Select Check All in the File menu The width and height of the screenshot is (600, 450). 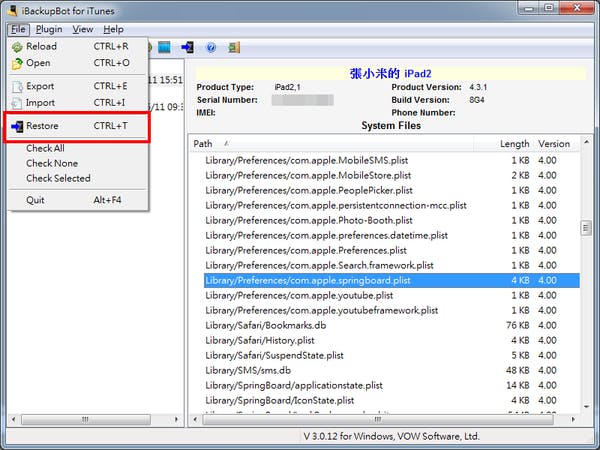78,148
